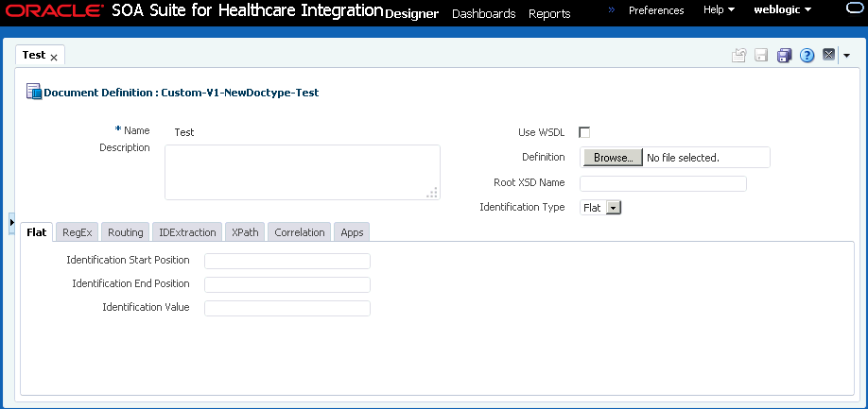Enable the Use WSDL checkbox
The height and width of the screenshot is (409, 868).
(584, 132)
